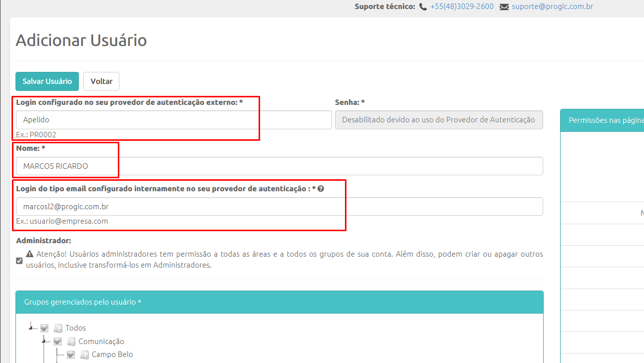Uncheck the Administrador checkbox
This screenshot has height=363, width=644.
click(19, 260)
